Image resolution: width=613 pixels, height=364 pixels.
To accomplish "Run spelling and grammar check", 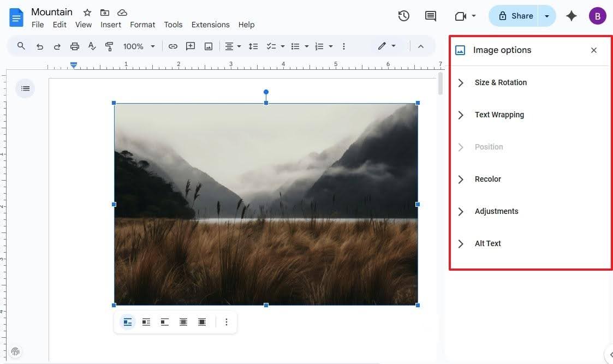I will [x=92, y=46].
